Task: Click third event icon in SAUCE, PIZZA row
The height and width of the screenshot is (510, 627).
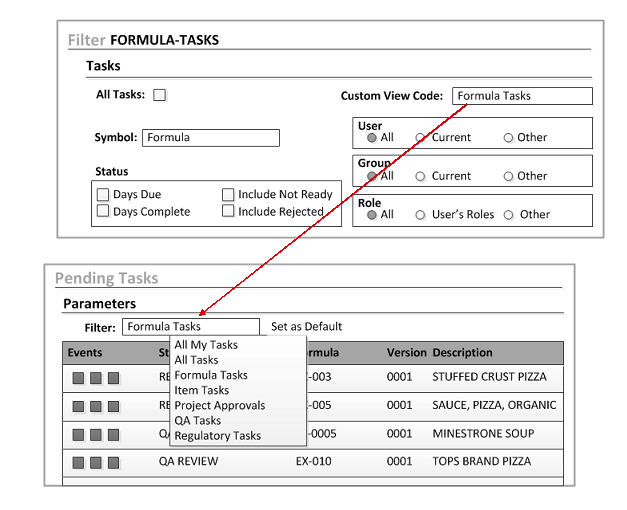Action: (x=113, y=406)
